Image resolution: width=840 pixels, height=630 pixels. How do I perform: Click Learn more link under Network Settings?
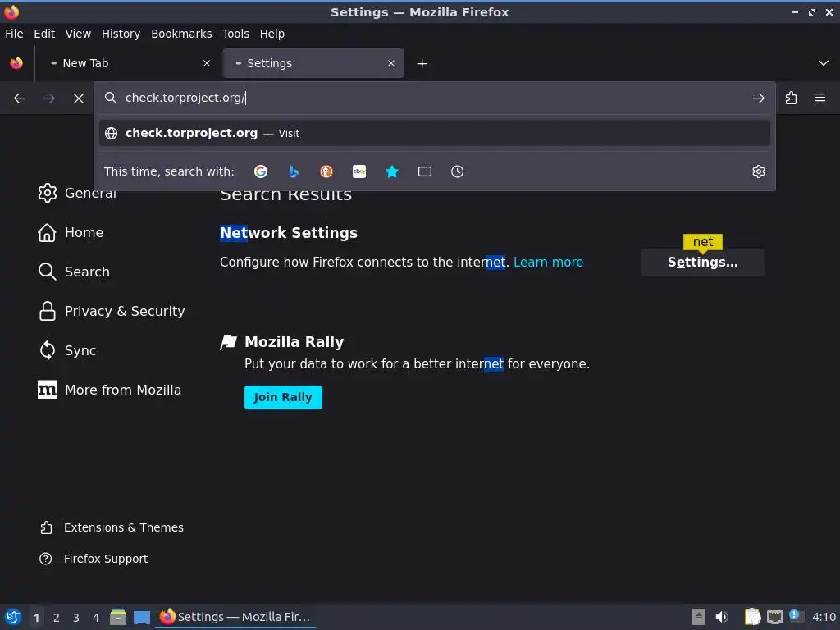click(548, 262)
